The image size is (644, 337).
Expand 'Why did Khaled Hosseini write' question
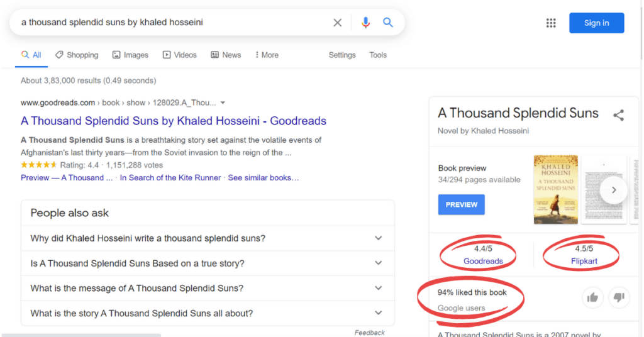click(208, 238)
